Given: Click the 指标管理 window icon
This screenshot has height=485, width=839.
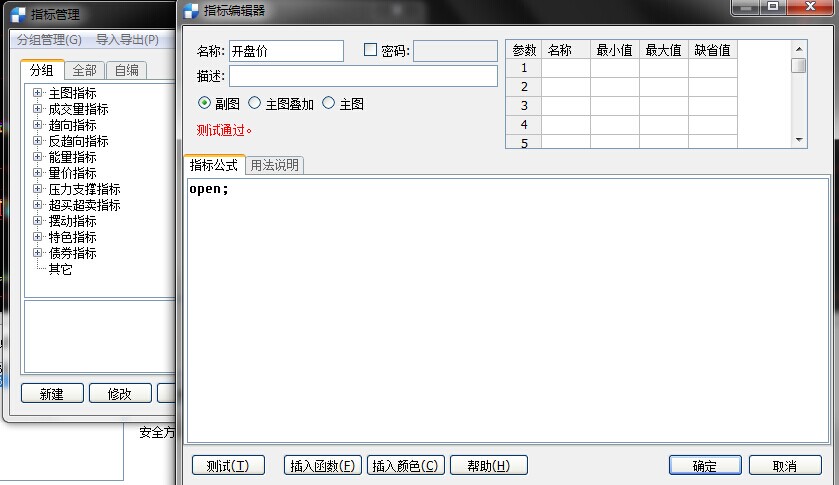Looking at the screenshot, I should 18,14.
